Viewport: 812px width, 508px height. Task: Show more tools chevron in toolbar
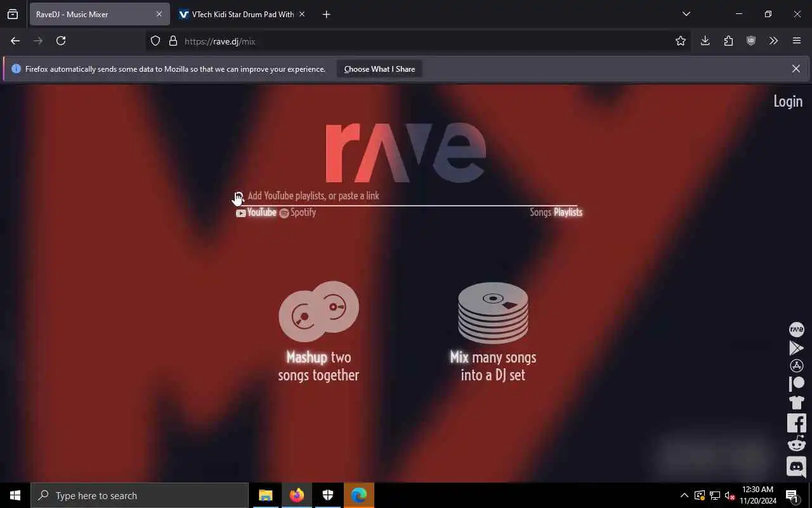click(773, 41)
